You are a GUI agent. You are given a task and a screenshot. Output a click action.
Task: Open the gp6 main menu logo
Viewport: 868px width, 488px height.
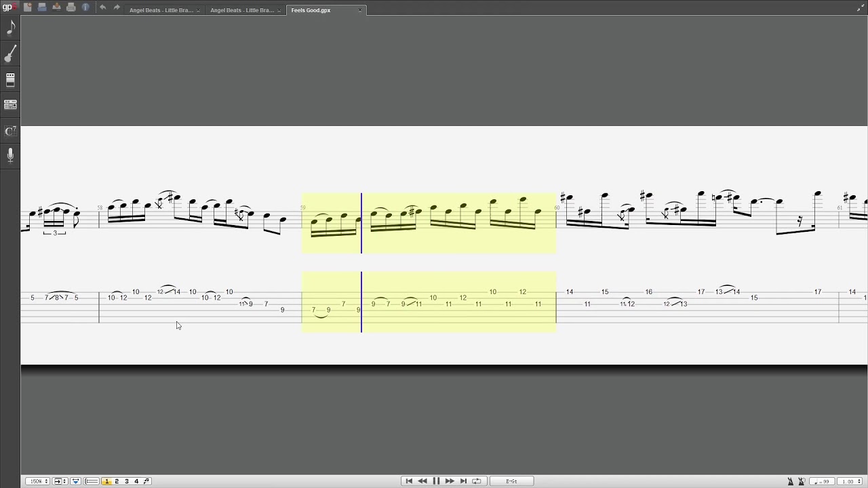pos(9,7)
